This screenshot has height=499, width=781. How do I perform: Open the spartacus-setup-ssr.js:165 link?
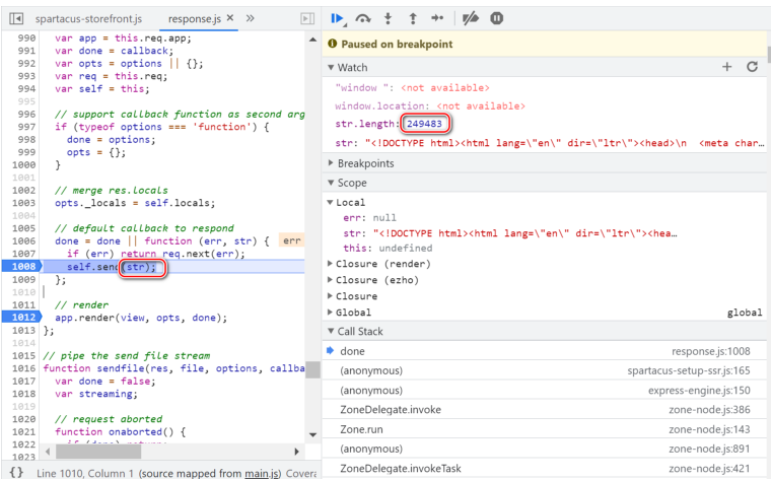click(696, 371)
